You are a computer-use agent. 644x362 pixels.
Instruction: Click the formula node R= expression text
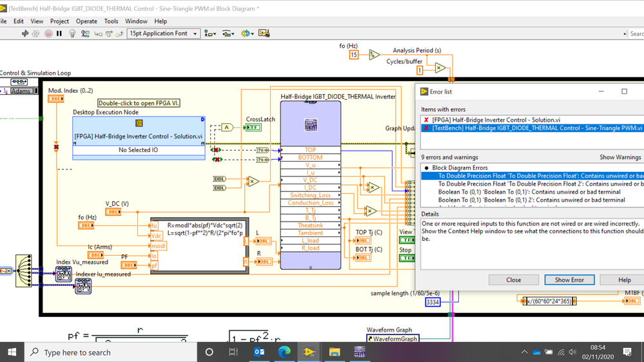pyautogui.click(x=205, y=225)
